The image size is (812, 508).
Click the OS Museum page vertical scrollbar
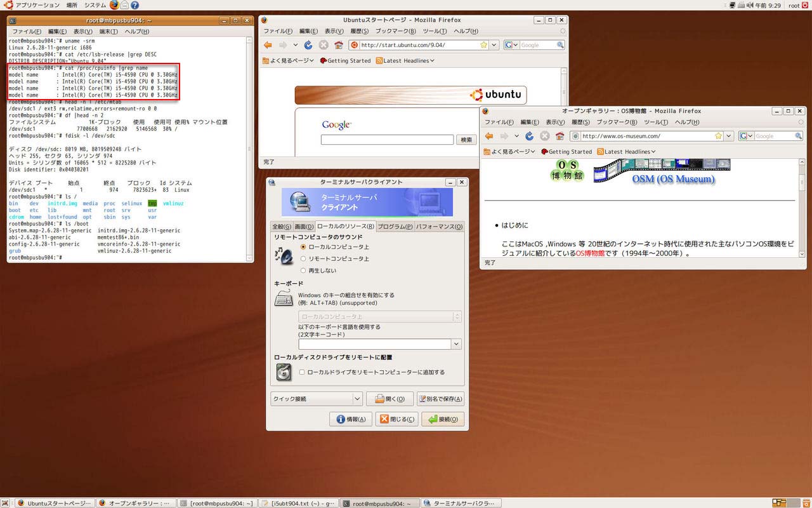point(801,208)
